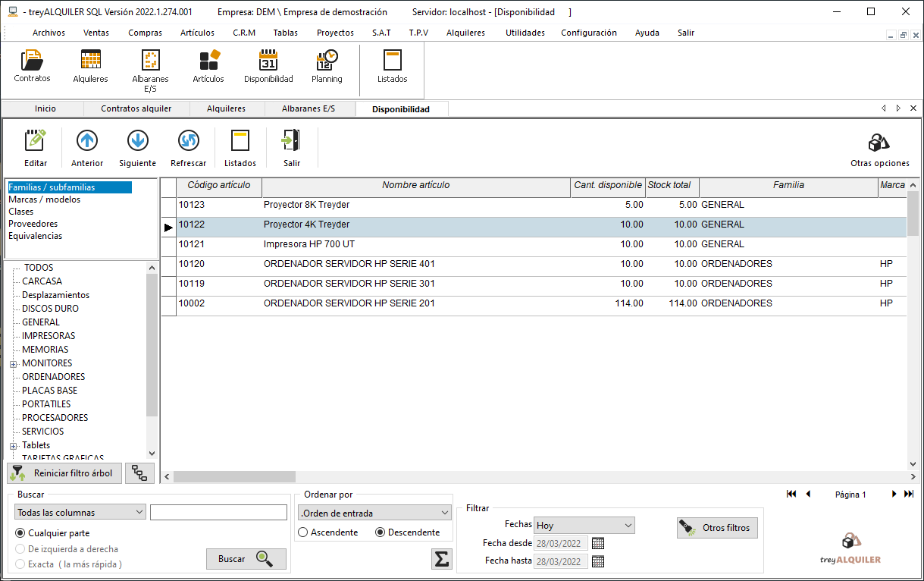Open the Disponibilidad calendar icon
This screenshot has width=924, height=581.
[268, 61]
